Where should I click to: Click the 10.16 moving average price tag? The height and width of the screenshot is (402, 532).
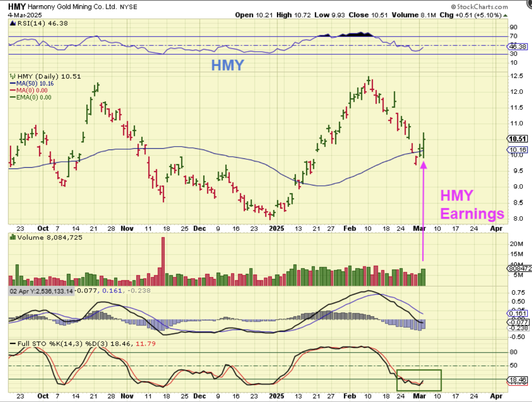(x=517, y=150)
